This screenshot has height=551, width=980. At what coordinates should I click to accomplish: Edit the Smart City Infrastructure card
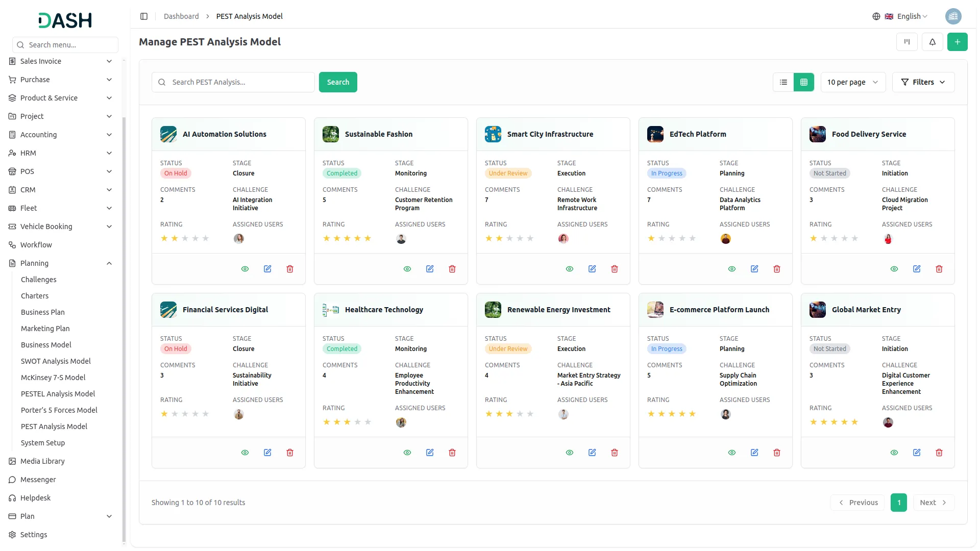tap(592, 269)
